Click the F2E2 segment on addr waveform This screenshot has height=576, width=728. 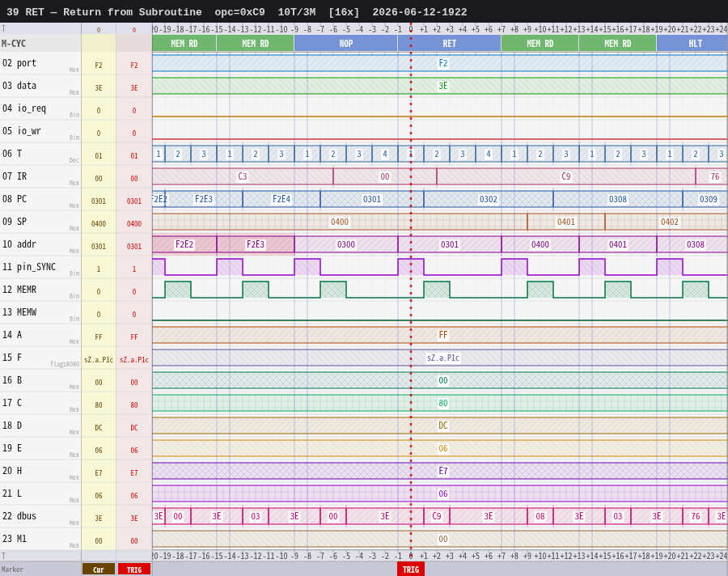tap(184, 244)
